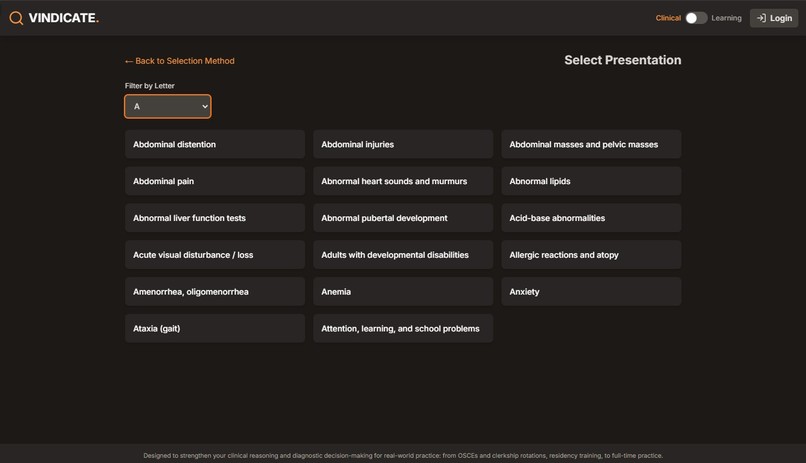Click the Select Presentation heading
Screen dimensions: 806x463
[622, 60]
